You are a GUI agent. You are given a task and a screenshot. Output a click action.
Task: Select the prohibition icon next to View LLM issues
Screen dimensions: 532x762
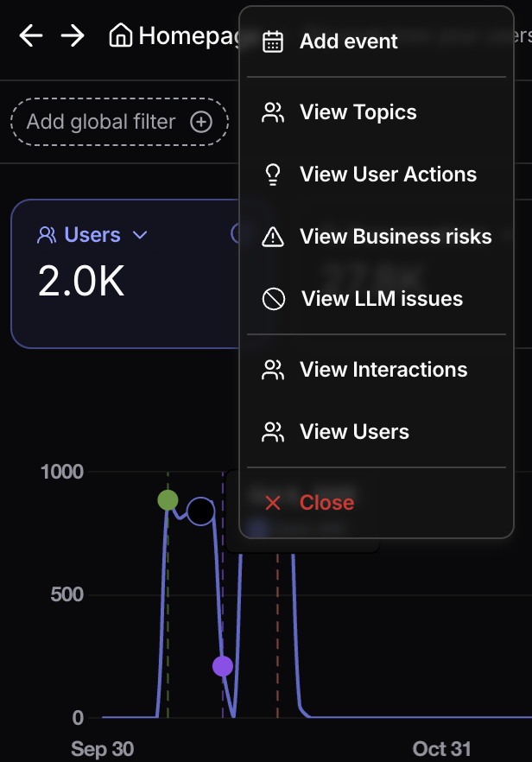tap(273, 299)
